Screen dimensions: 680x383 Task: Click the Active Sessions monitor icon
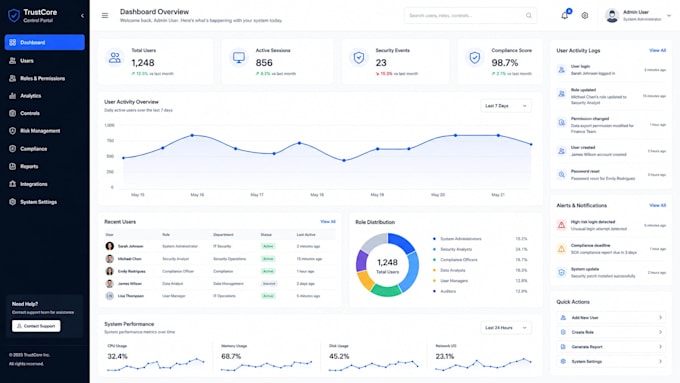coord(239,58)
